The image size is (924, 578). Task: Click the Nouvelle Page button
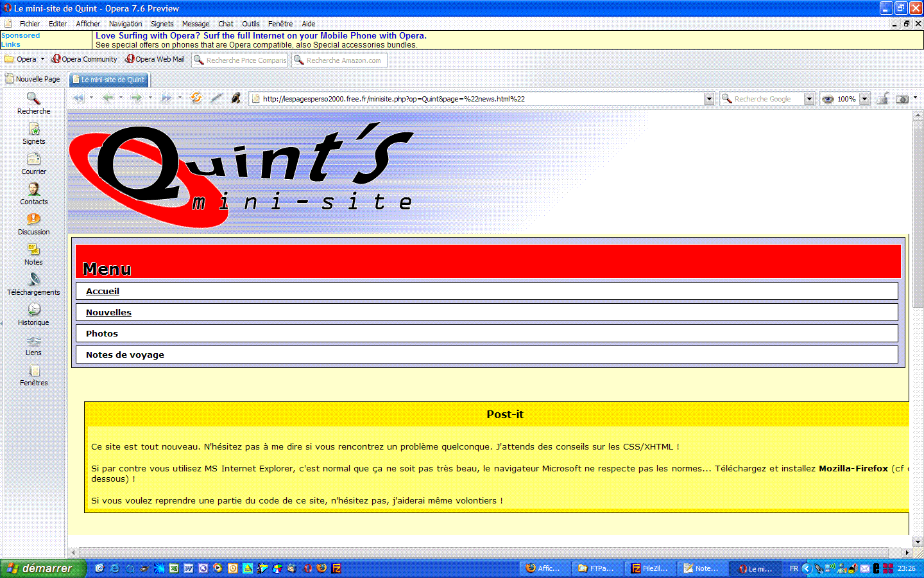(x=33, y=79)
